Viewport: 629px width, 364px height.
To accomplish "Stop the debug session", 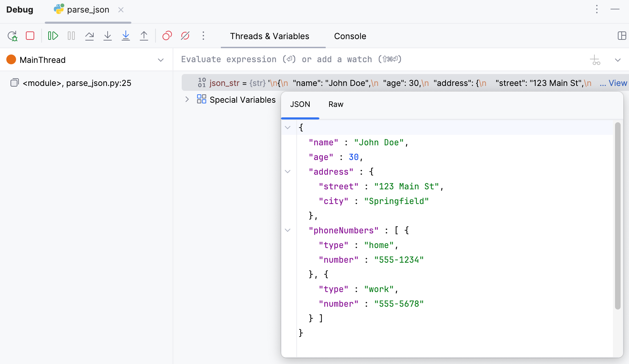I will tap(30, 36).
